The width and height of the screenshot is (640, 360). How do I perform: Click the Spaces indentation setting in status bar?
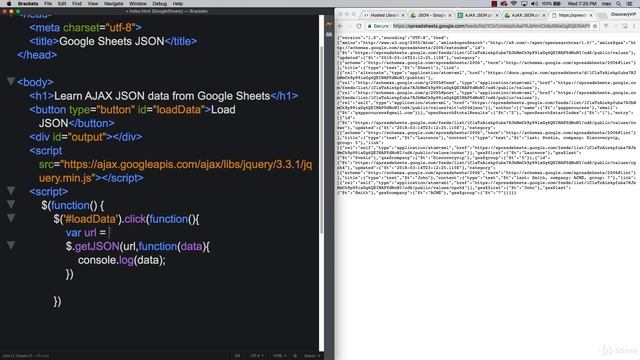click(312, 356)
